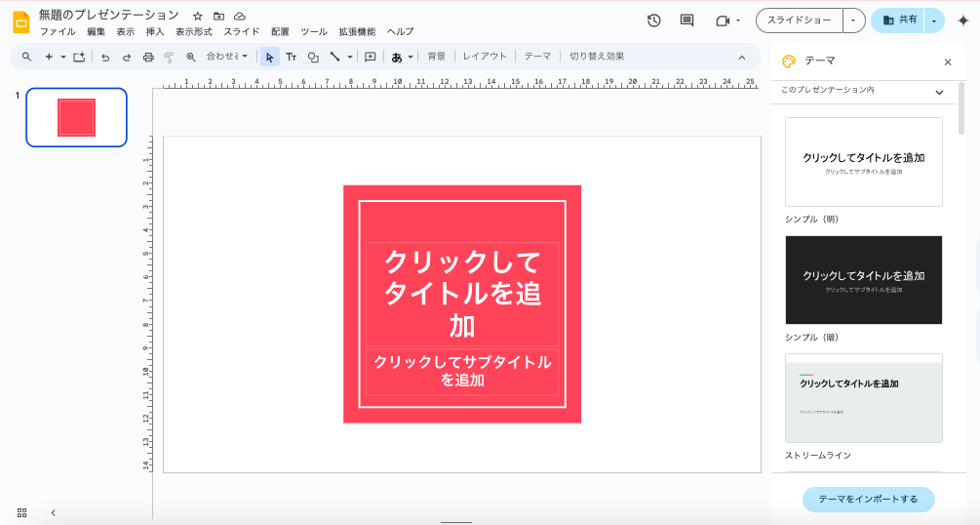Add a new slide with plus icon
The width and height of the screenshot is (980, 525).
pos(49,57)
